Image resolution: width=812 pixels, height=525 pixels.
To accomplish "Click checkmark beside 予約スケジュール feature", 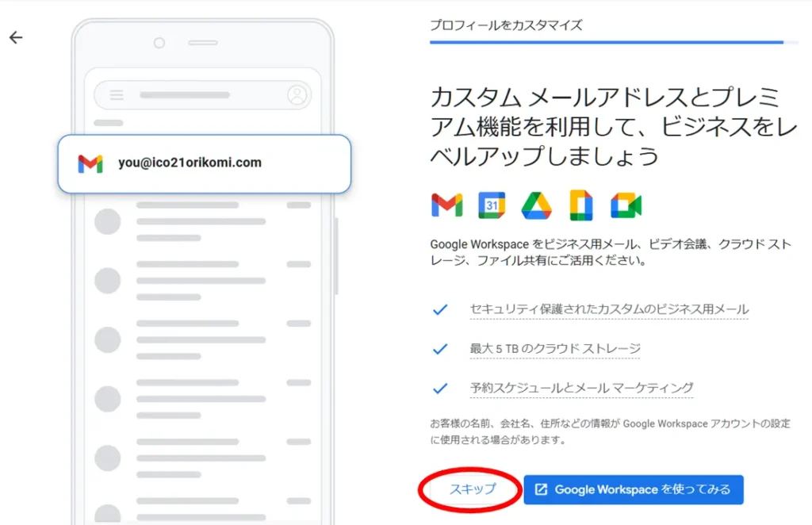I will coord(440,389).
